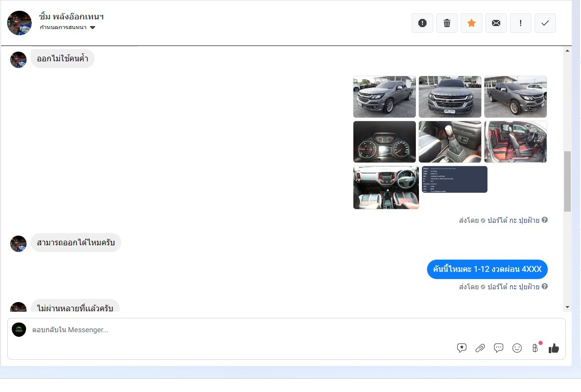The width and height of the screenshot is (581, 392).
Task: Click the spam report exclamation circle icon
Action: pyautogui.click(x=422, y=23)
